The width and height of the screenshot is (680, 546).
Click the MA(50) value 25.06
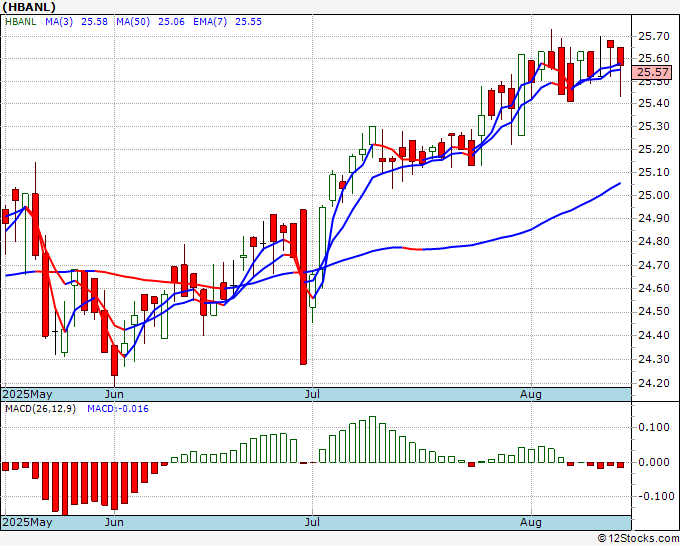tap(171, 22)
